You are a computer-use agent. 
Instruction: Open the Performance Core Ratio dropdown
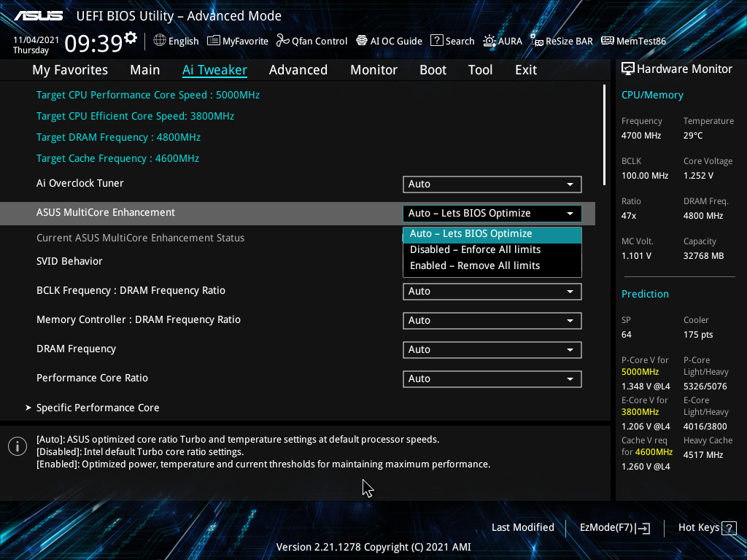[x=492, y=378]
